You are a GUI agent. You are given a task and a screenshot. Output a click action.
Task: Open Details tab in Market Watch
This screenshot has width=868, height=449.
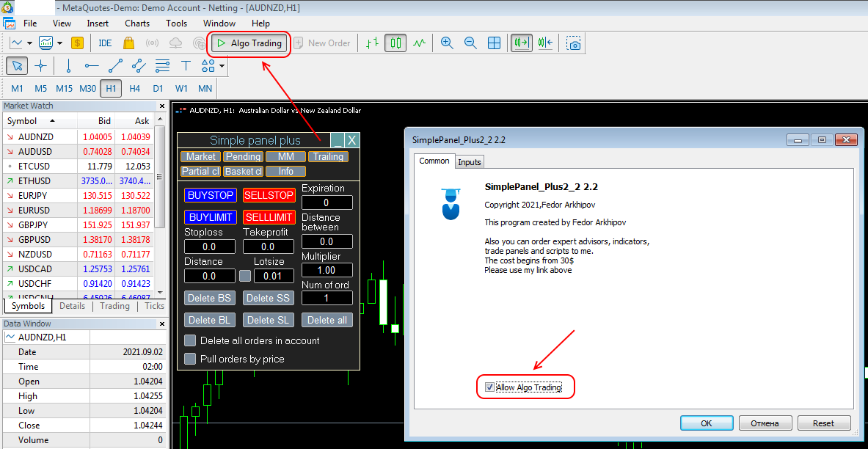tap(73, 306)
